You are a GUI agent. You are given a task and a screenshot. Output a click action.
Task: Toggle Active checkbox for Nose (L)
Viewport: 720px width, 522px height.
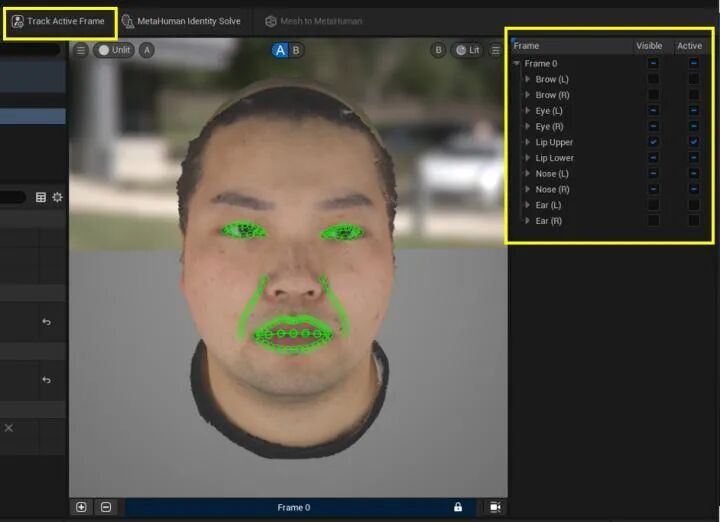[x=693, y=173]
